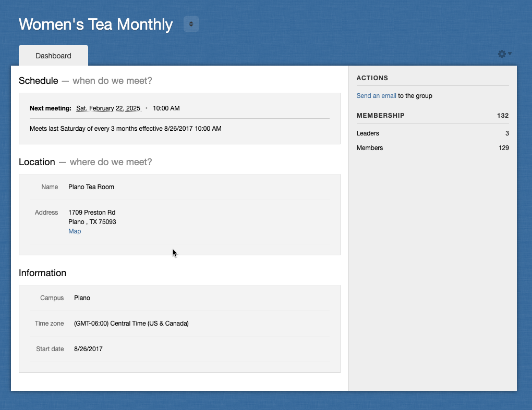Click the meeting time 10:00 AM

coord(166,108)
